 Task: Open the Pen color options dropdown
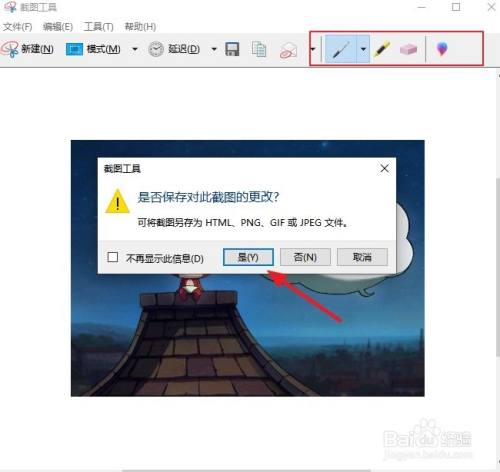point(363,49)
